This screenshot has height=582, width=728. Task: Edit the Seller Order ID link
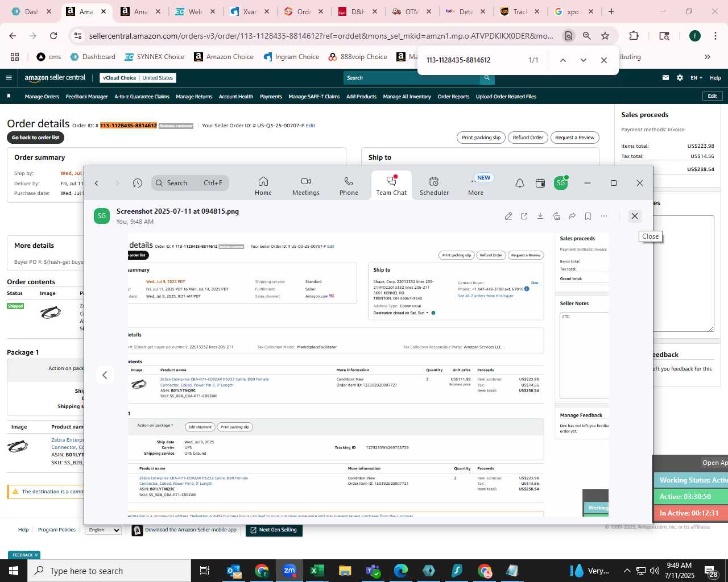311,126
